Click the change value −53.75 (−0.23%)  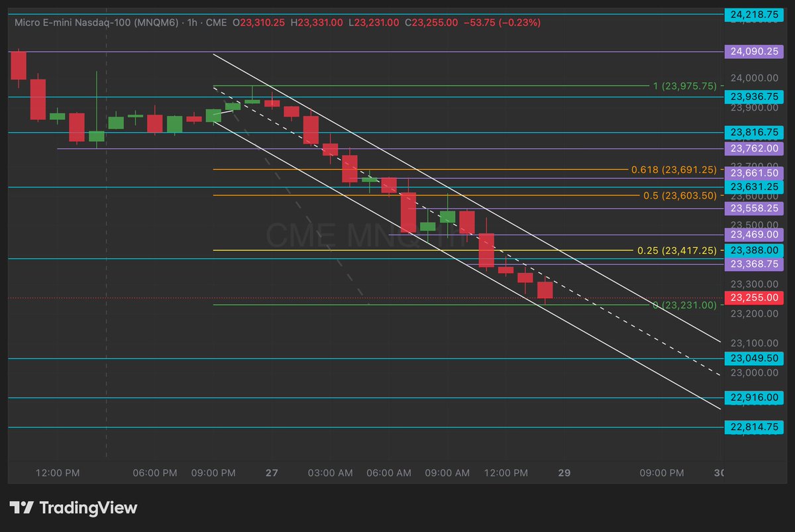point(502,23)
